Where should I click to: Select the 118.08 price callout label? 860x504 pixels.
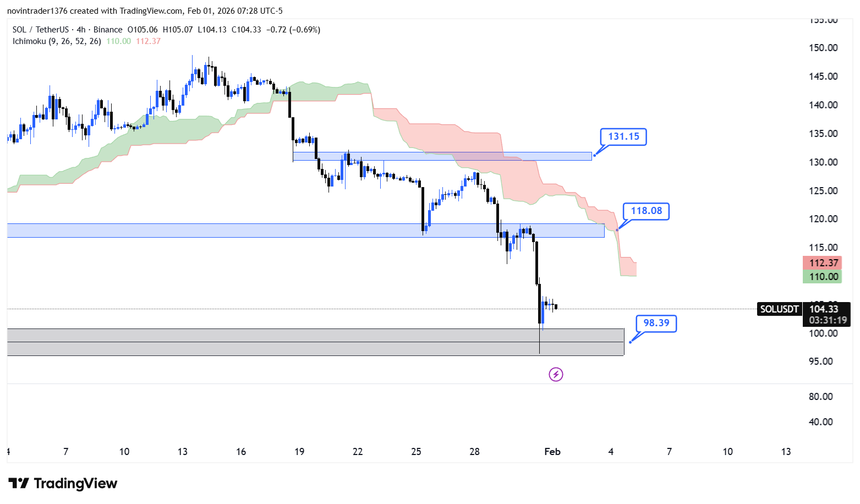tap(646, 211)
